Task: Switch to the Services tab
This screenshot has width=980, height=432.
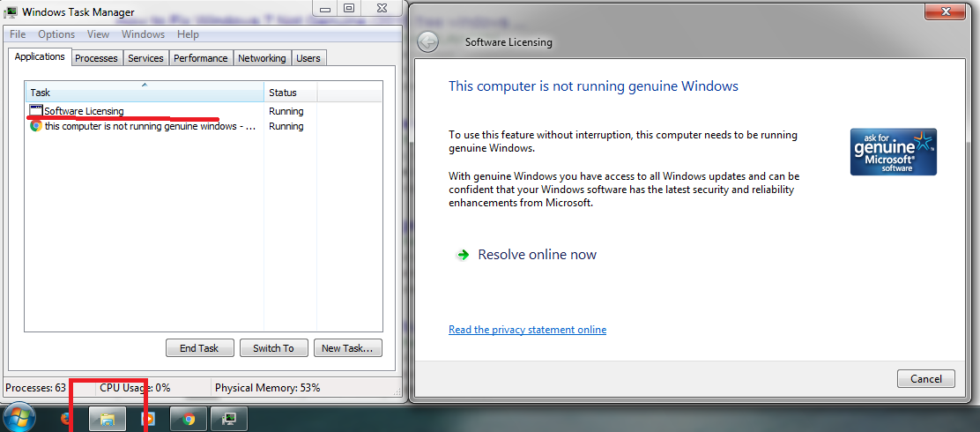Action: (x=145, y=58)
